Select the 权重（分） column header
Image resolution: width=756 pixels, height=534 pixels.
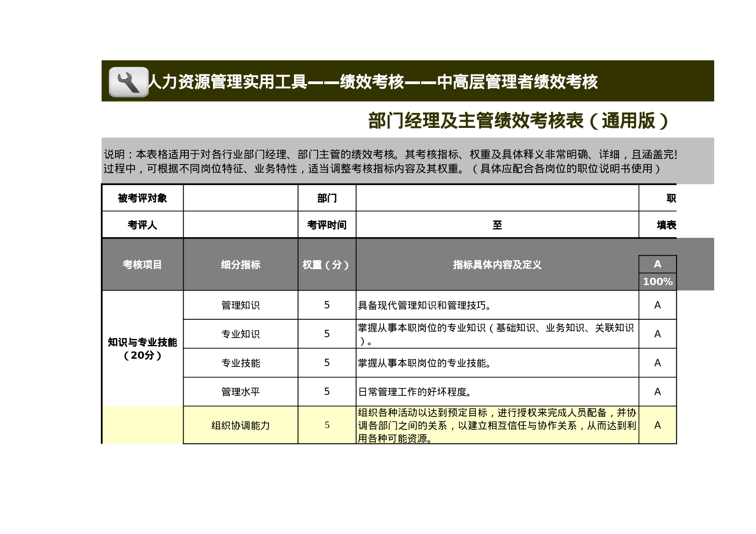click(326, 265)
